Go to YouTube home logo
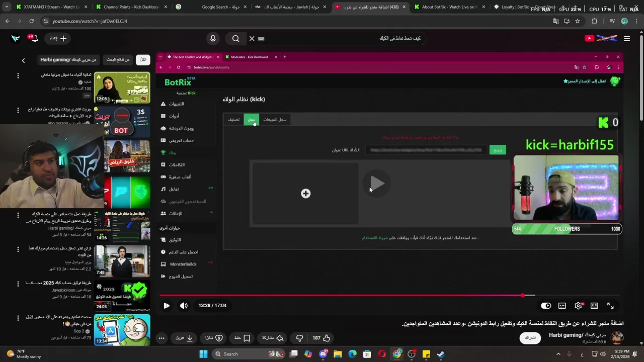Viewport: 644px width, 362px height. (x=601, y=38)
